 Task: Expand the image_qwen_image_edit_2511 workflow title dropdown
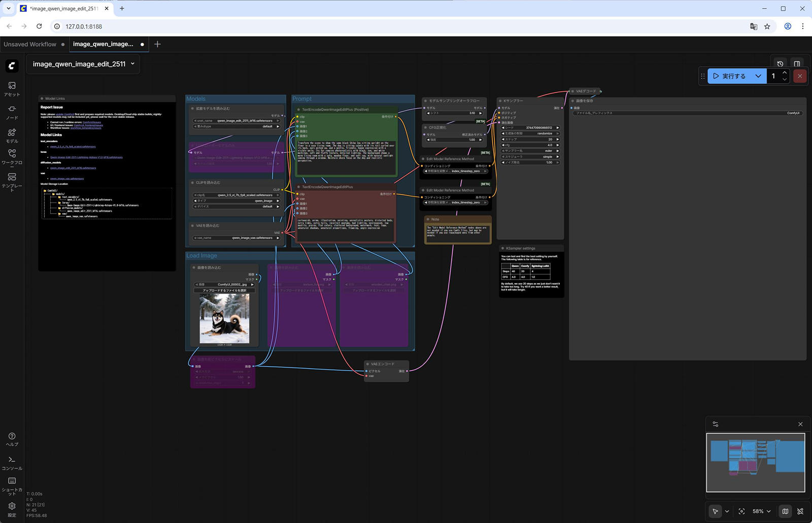click(x=133, y=64)
